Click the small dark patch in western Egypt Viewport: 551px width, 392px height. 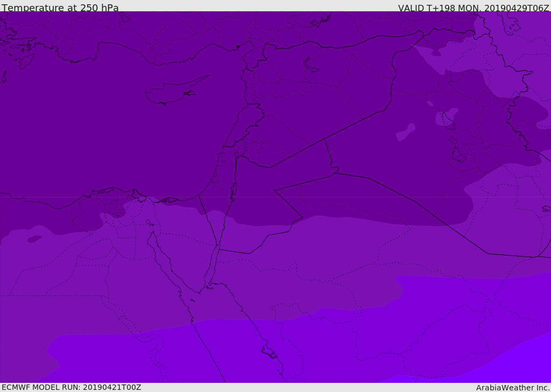[x=34, y=239]
